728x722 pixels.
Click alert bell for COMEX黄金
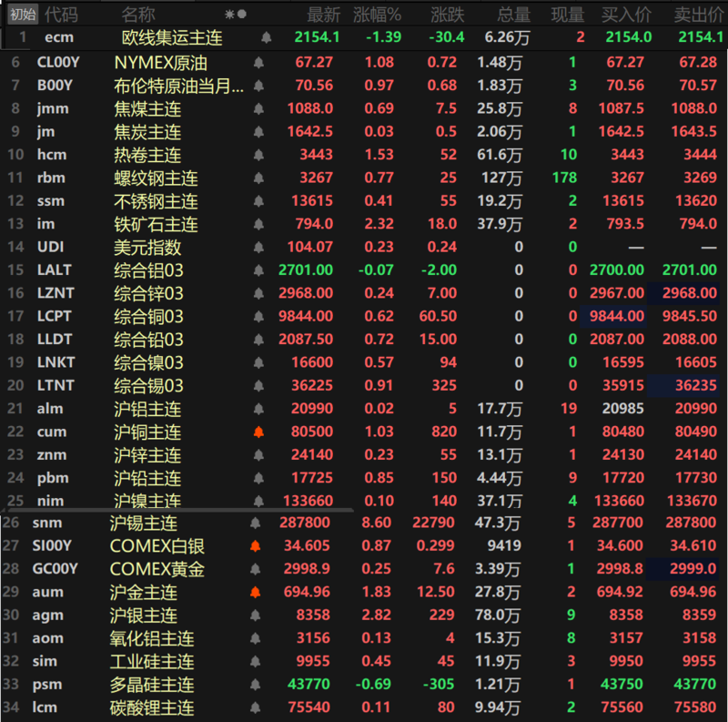click(255, 569)
